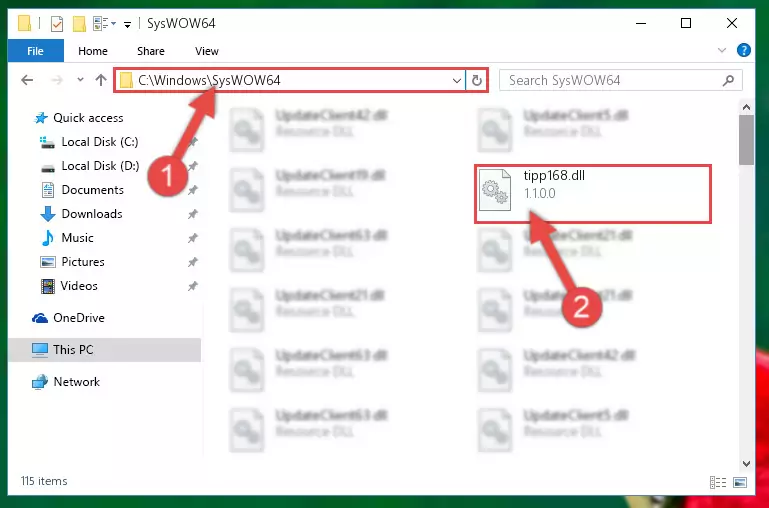The width and height of the screenshot is (769, 508).
Task: Go up one folder level arrow
Action: click(101, 80)
